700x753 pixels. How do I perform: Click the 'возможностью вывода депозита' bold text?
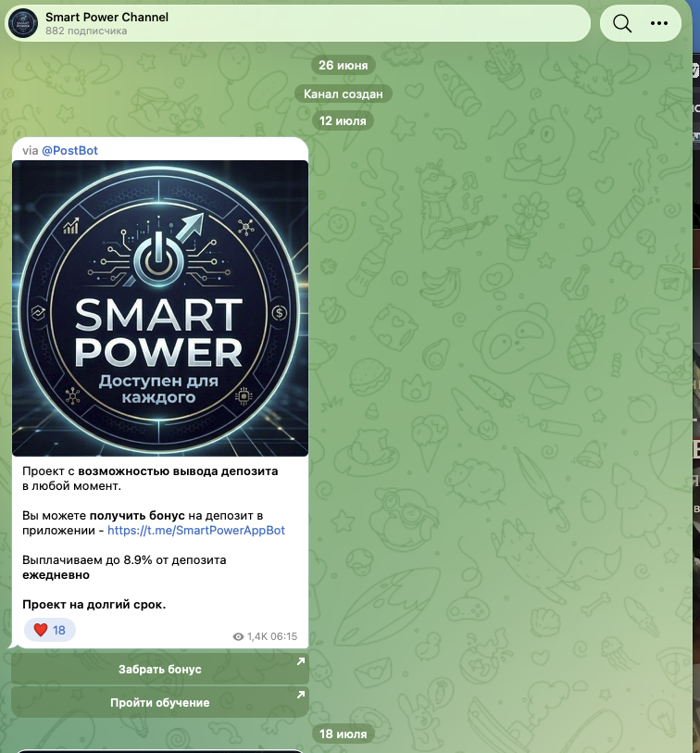[x=178, y=471]
